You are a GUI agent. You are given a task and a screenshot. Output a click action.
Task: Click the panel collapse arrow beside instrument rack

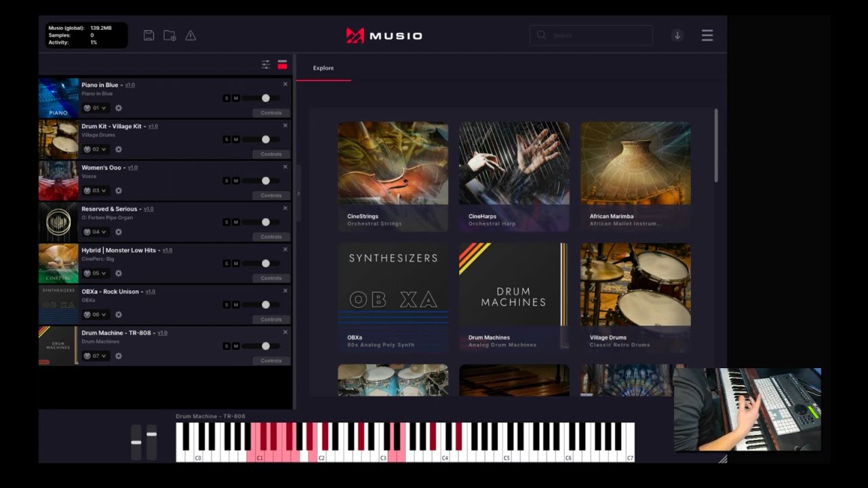pos(298,193)
